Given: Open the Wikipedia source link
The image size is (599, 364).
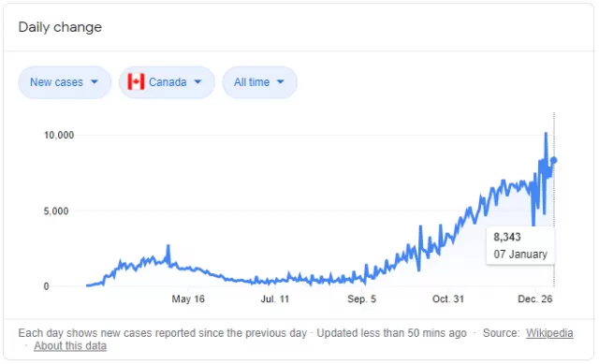Looking at the screenshot, I should [549, 333].
